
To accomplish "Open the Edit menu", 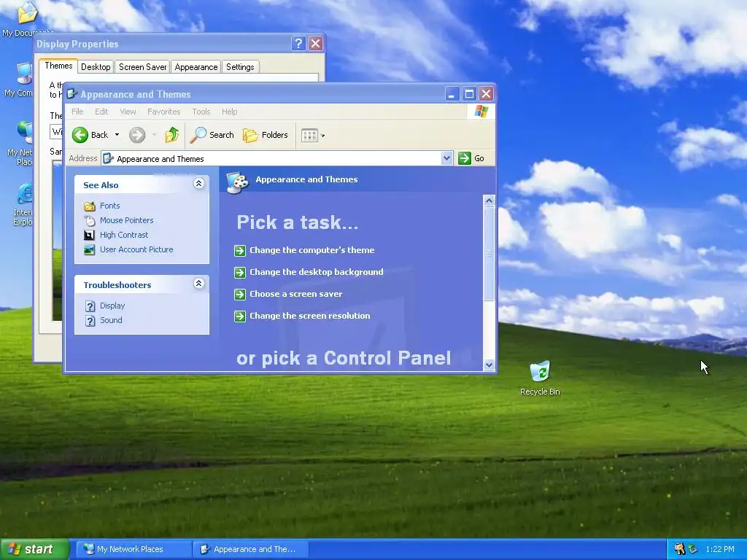I will (101, 112).
